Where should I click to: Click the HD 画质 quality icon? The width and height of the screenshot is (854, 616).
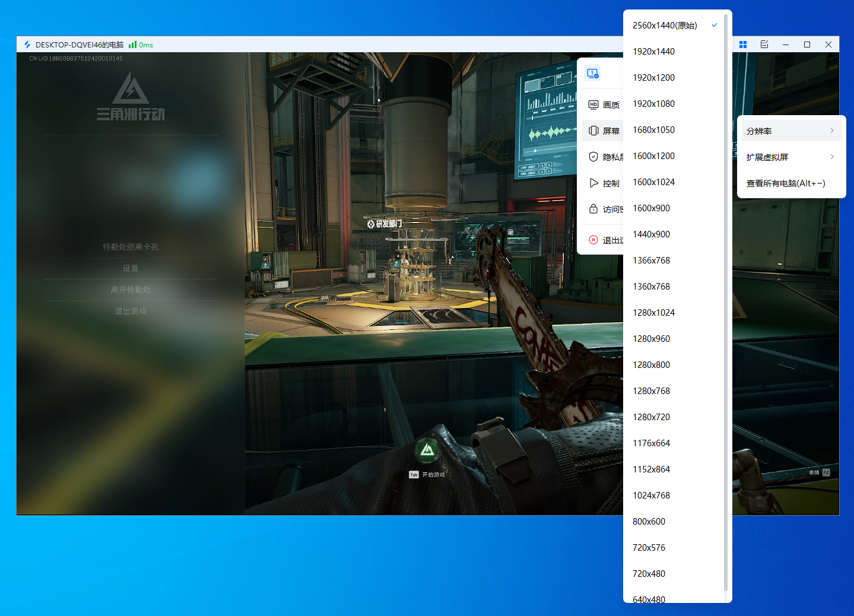tap(593, 105)
